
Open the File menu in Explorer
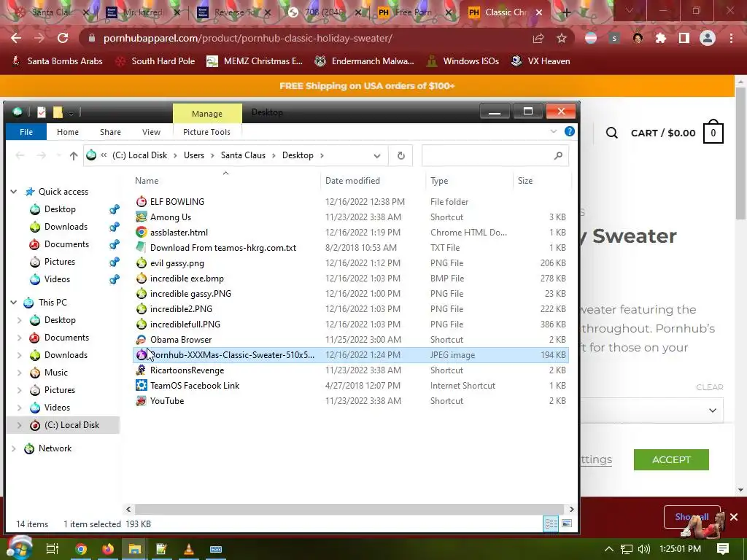[26, 132]
